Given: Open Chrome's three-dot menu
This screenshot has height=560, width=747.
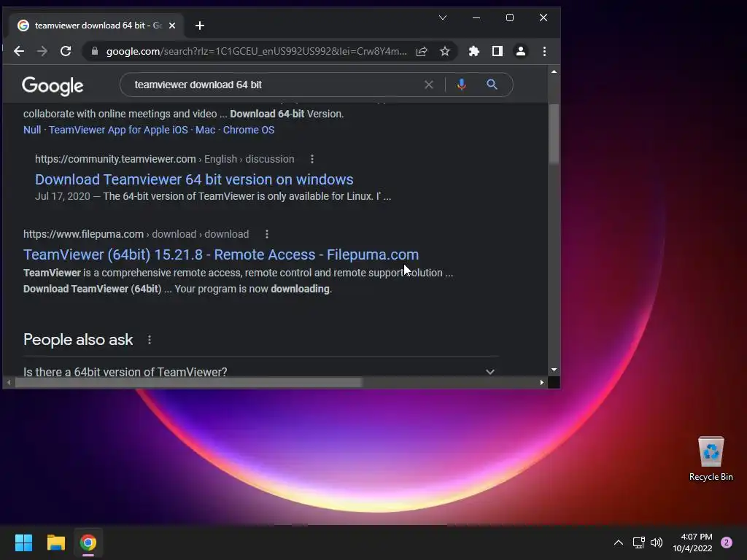Looking at the screenshot, I should coord(544,52).
